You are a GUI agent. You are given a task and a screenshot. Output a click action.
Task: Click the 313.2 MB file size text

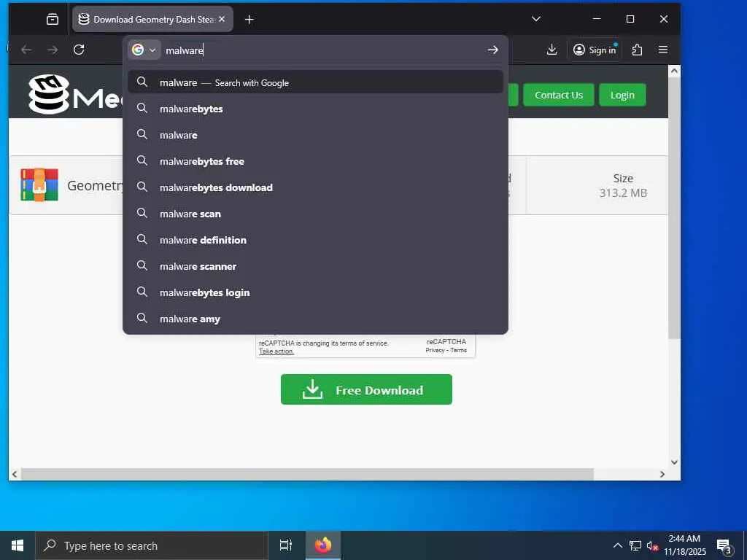tap(623, 192)
